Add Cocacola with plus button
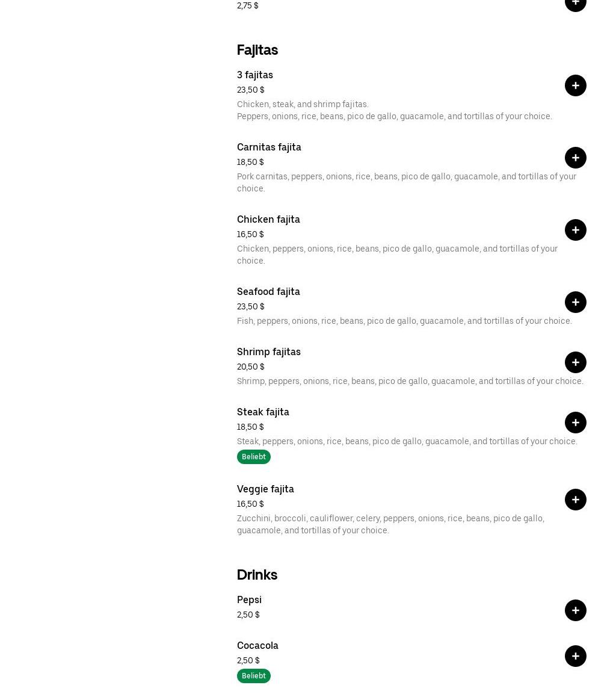This screenshot has height=694, width=616. point(575,656)
